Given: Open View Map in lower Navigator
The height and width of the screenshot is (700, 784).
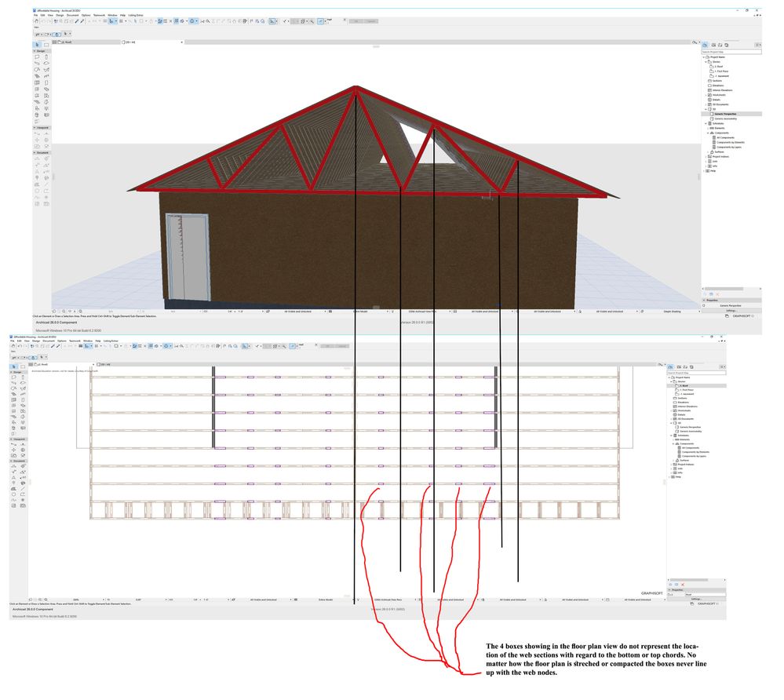Looking at the screenshot, I should pos(679,367).
